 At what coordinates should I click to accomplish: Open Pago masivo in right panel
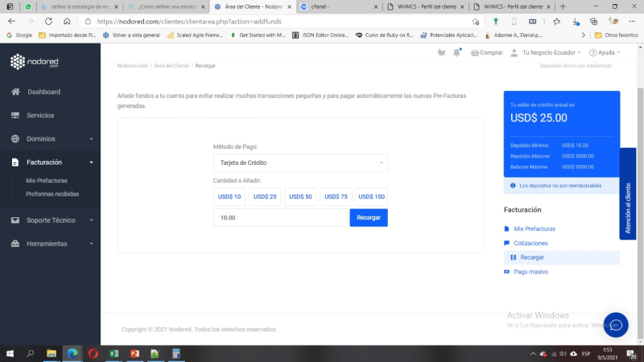click(x=530, y=272)
